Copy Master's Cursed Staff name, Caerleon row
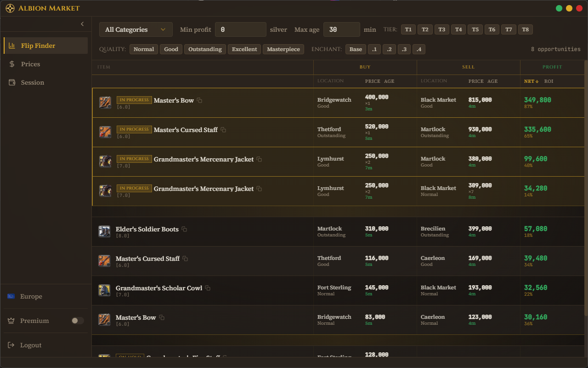 pyautogui.click(x=185, y=259)
